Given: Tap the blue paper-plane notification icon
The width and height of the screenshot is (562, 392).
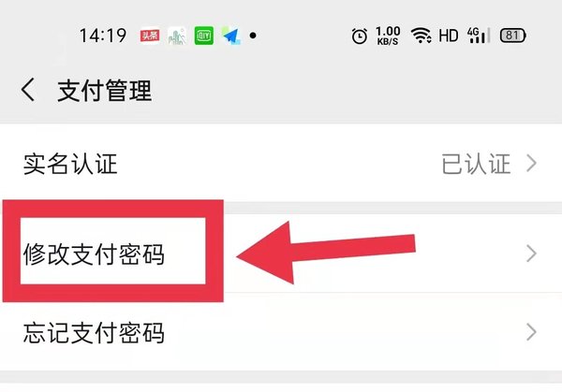Looking at the screenshot, I should point(231,36).
